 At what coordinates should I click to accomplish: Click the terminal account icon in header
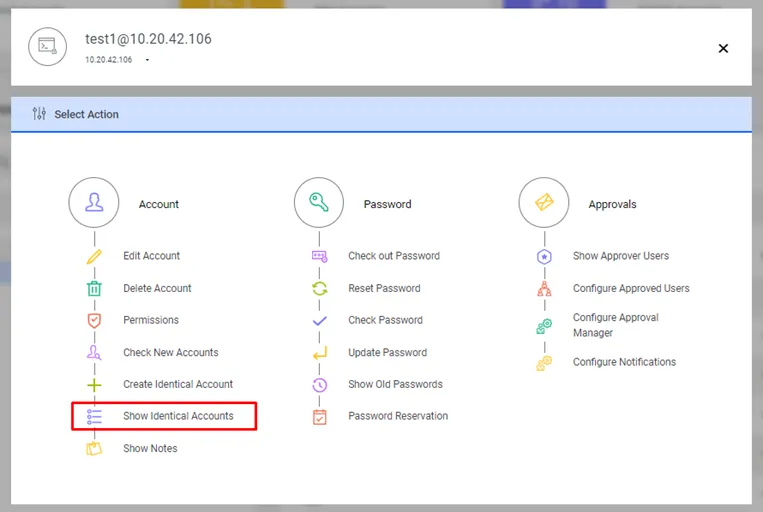point(47,47)
